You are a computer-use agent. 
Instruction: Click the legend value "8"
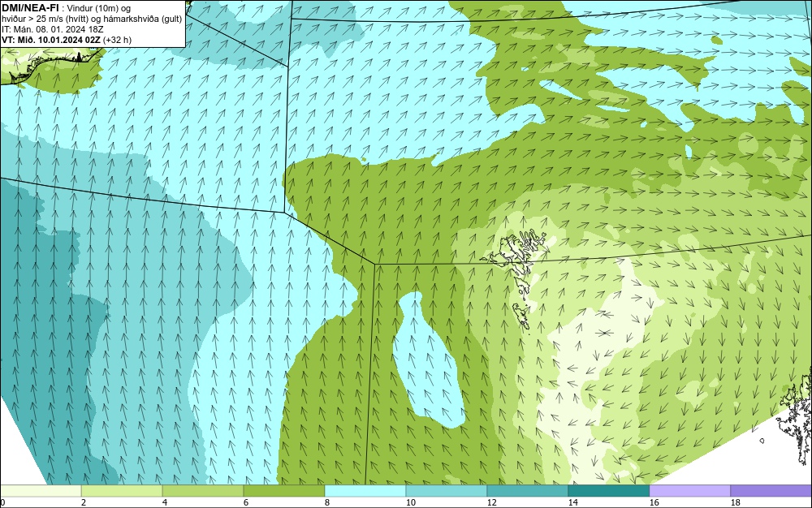click(x=326, y=502)
